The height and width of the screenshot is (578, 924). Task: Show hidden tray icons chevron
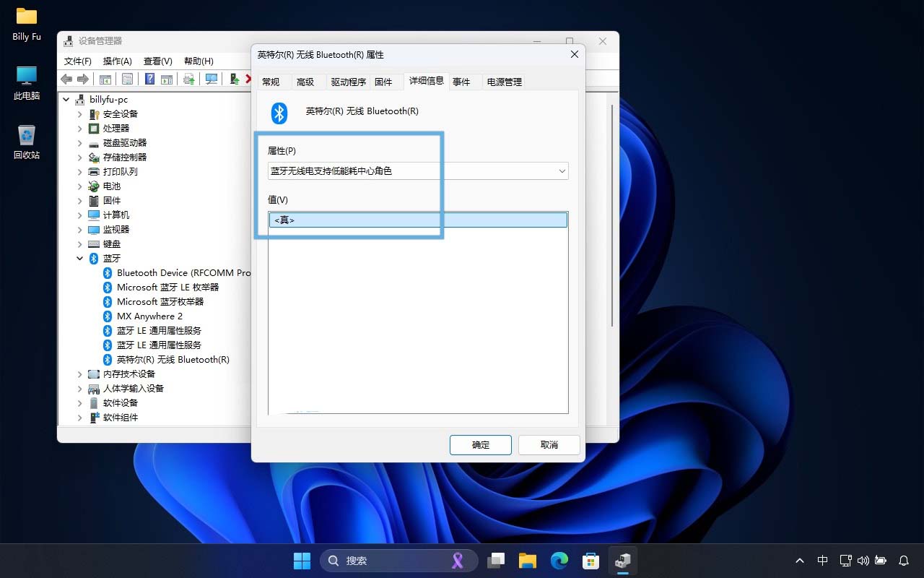tap(800, 561)
